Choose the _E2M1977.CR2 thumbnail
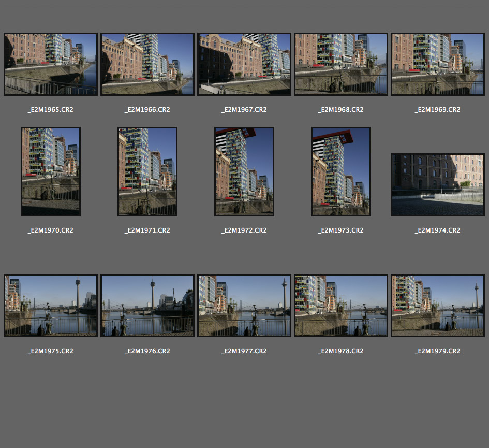Screen dimensions: 489x448 (x=244, y=306)
